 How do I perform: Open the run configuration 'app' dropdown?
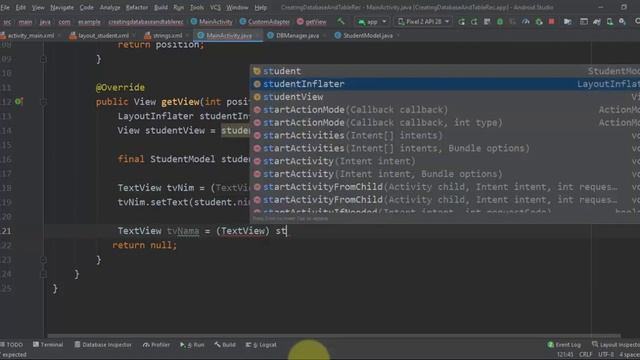click(372, 22)
